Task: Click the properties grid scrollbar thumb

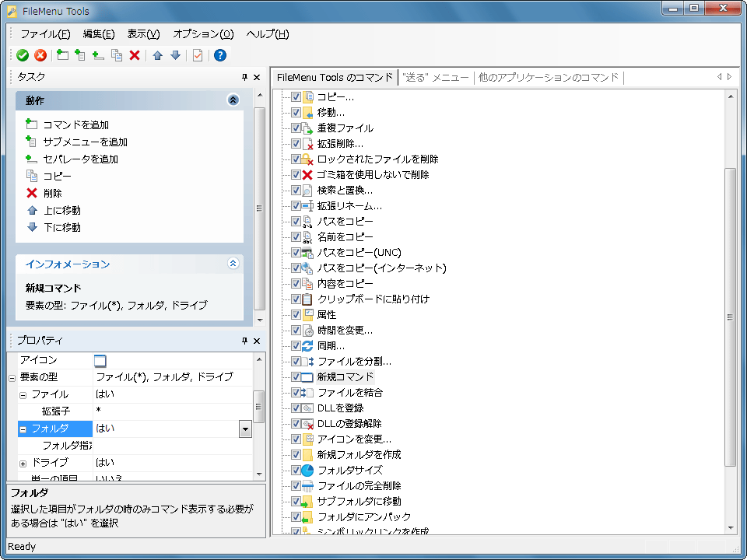Action: [258, 407]
